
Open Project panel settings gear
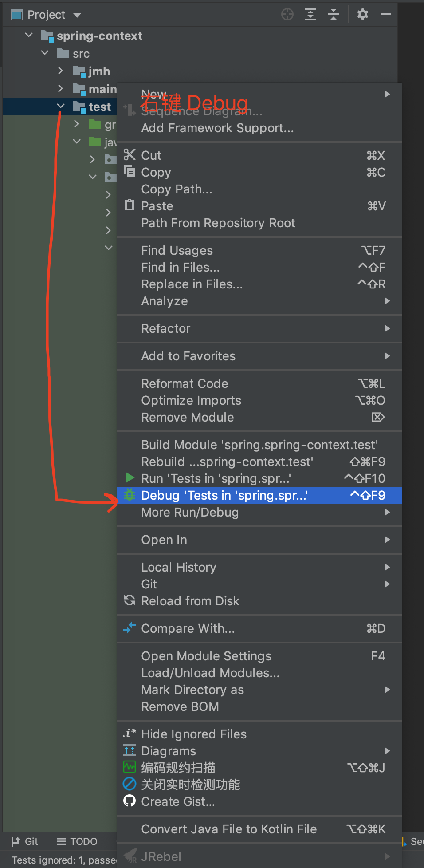363,15
